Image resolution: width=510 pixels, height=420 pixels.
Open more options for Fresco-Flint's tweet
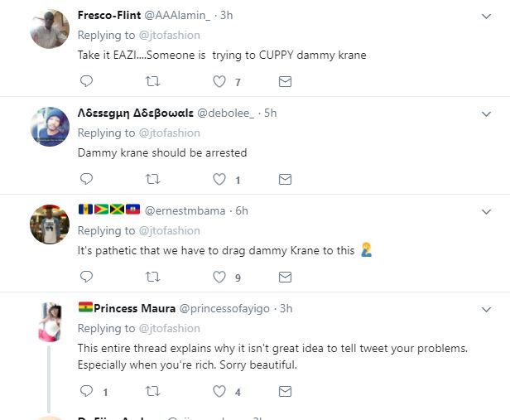click(x=488, y=16)
